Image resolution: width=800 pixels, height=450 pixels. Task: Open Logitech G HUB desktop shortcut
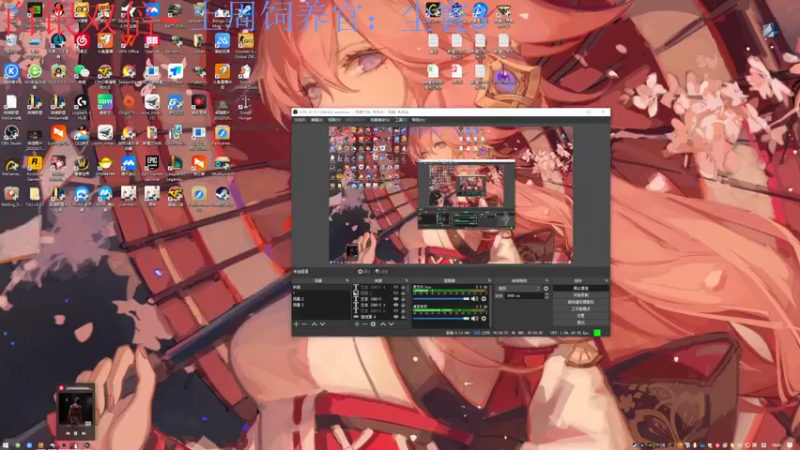(81, 104)
